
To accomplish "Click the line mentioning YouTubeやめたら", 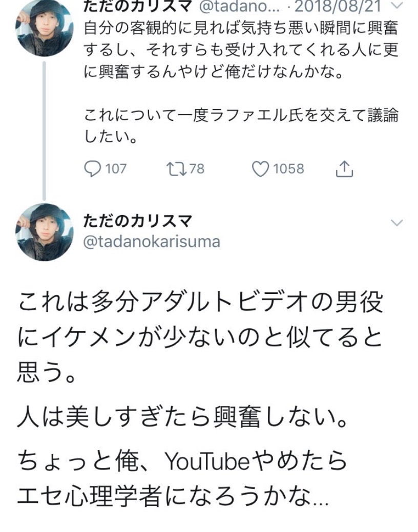I will coord(182,462).
